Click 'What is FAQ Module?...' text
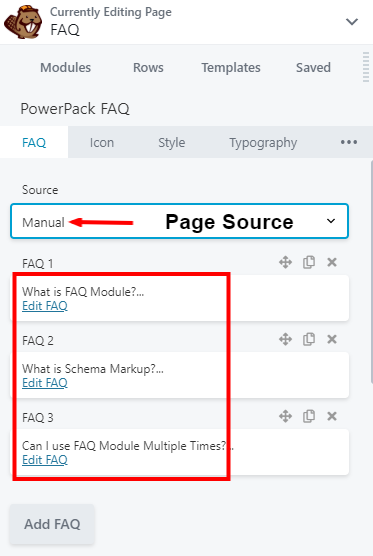The width and height of the screenshot is (373, 556). pos(83,292)
